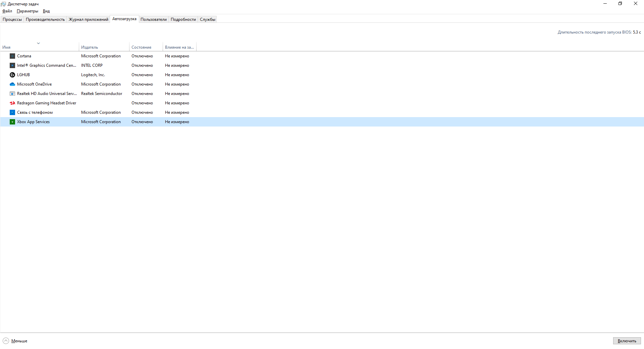Select the Cortana startup entry name
Image resolution: width=644 pixels, height=349 pixels.
pos(24,56)
